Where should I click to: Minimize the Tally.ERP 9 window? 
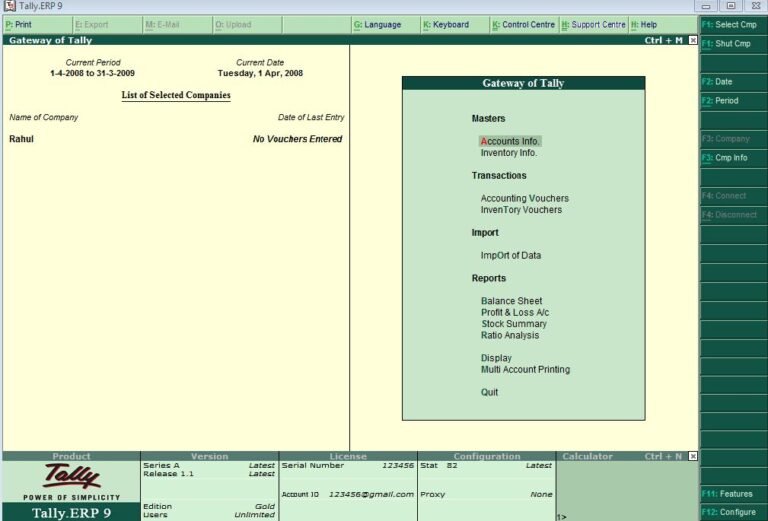pos(706,6)
